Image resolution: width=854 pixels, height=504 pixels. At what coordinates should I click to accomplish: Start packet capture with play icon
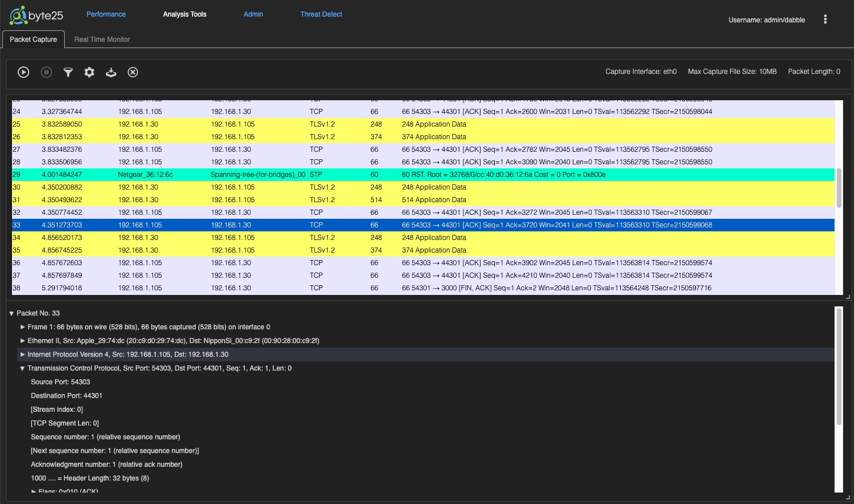23,72
